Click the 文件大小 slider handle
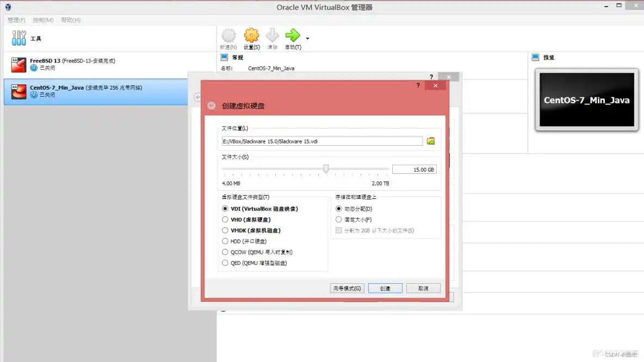 [326, 168]
